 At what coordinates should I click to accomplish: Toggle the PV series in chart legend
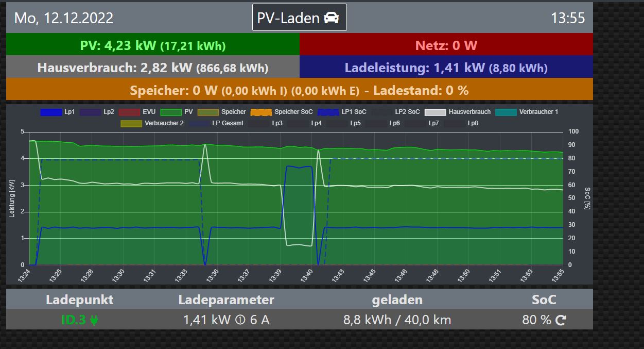(171, 112)
